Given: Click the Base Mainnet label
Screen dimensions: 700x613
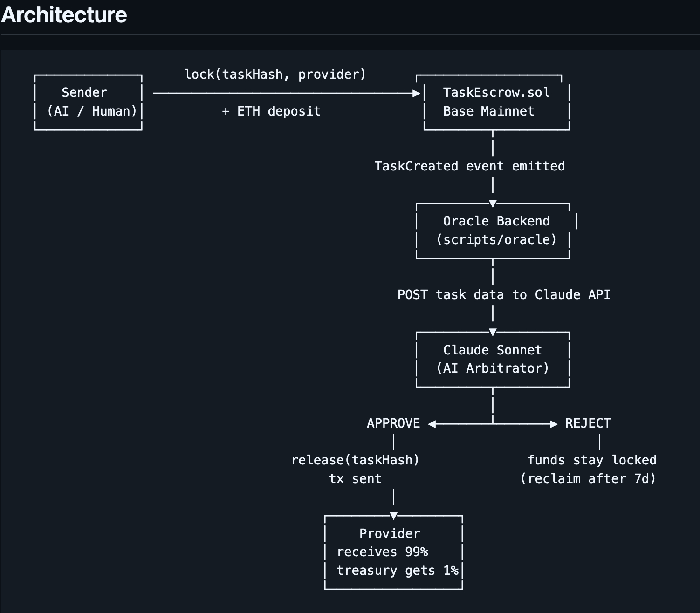Looking at the screenshot, I should tap(488, 111).
